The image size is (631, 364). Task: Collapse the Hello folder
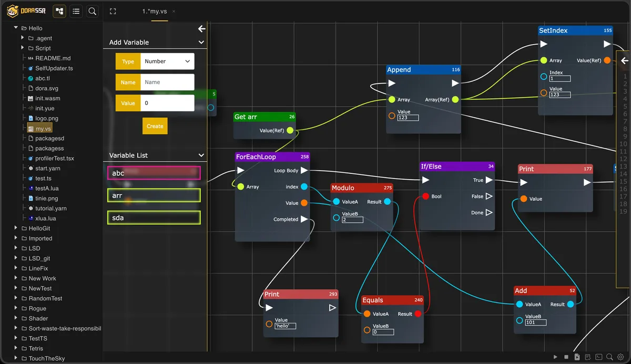pyautogui.click(x=16, y=28)
